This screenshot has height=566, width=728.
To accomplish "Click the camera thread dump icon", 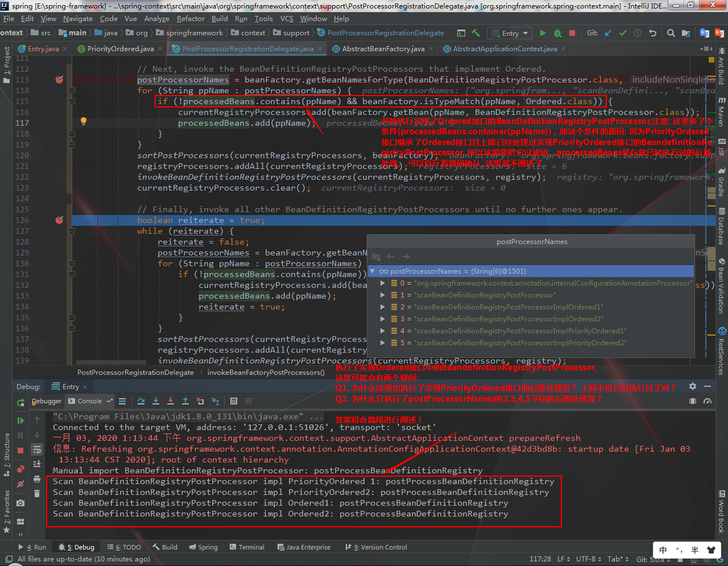I will [x=20, y=503].
